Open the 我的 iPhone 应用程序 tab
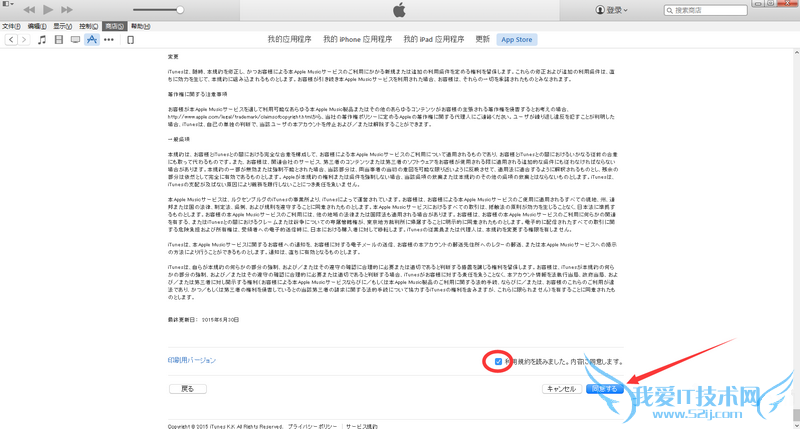Image resolution: width=800 pixels, height=429 pixels. pyautogui.click(x=358, y=39)
